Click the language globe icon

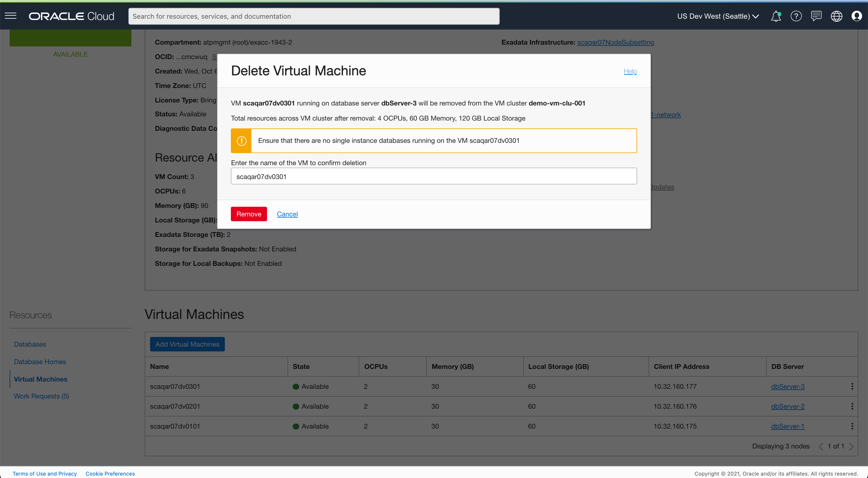pyautogui.click(x=836, y=16)
